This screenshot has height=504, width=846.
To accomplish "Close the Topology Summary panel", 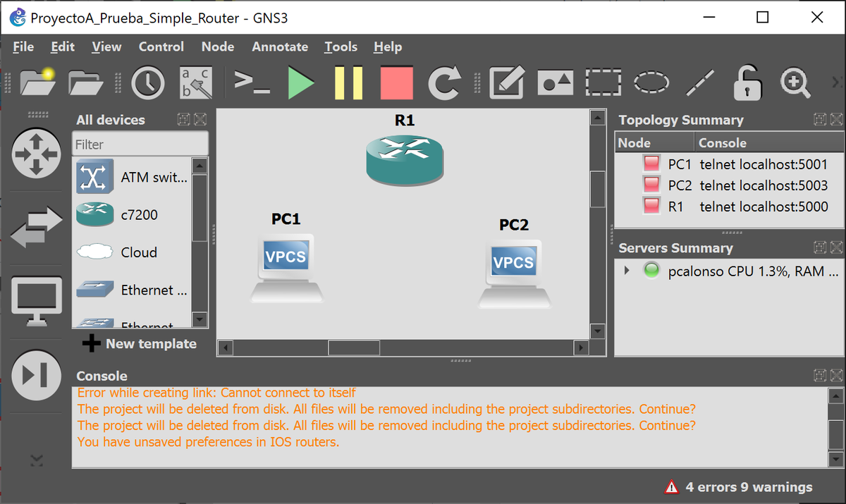I will 836,120.
